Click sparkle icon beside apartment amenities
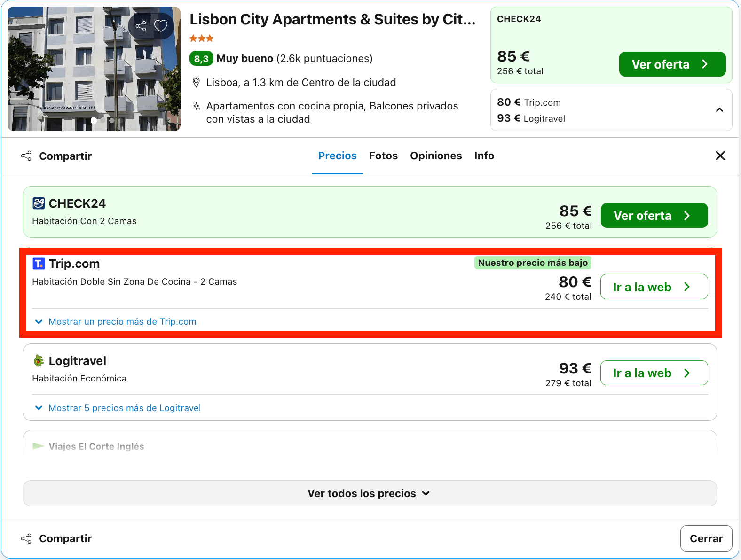The image size is (741, 560). click(x=197, y=106)
